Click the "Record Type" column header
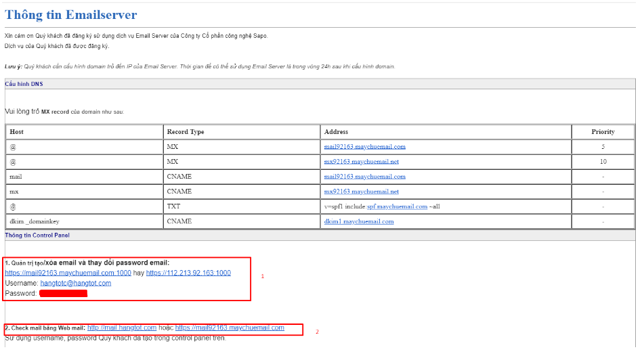The image size is (644, 356). (185, 131)
